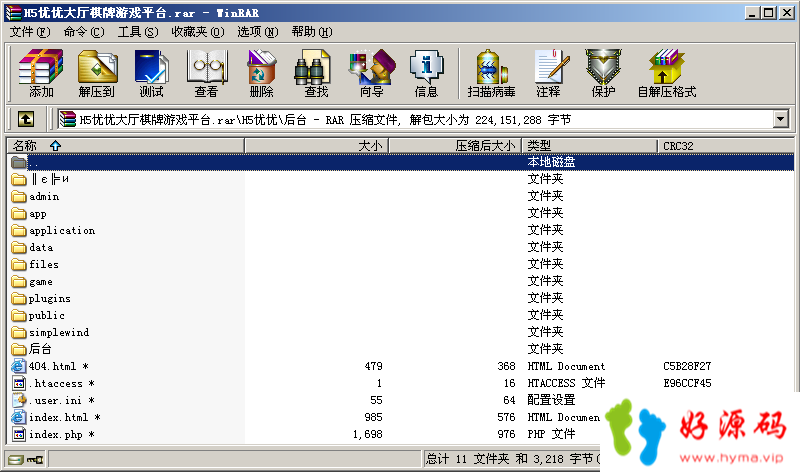Click Scan Virus (扫描病毒) icon
Screen dimensions: 800x472
point(491,66)
